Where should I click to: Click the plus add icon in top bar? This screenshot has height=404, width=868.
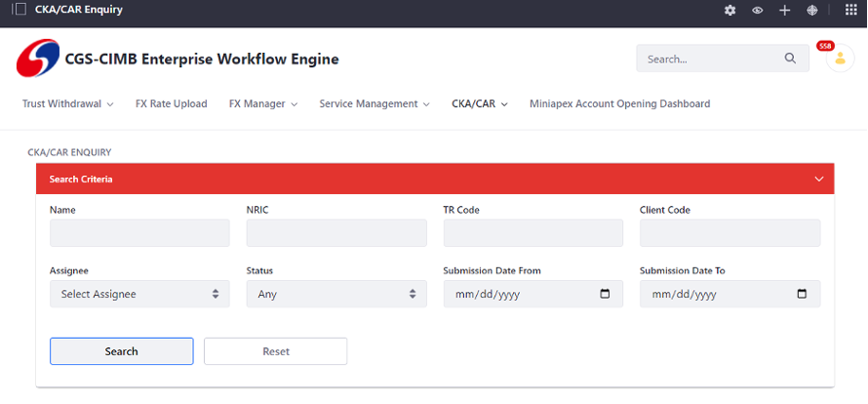click(x=784, y=10)
